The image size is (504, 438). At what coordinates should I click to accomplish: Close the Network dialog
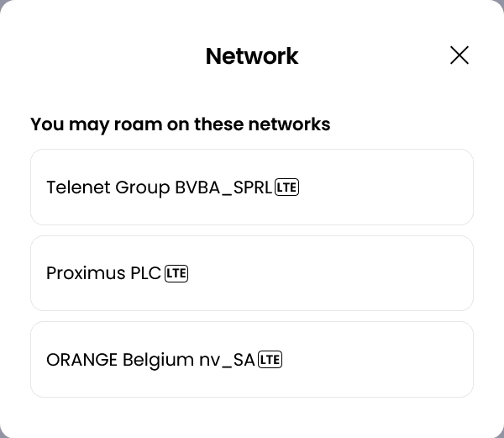pyautogui.click(x=459, y=55)
